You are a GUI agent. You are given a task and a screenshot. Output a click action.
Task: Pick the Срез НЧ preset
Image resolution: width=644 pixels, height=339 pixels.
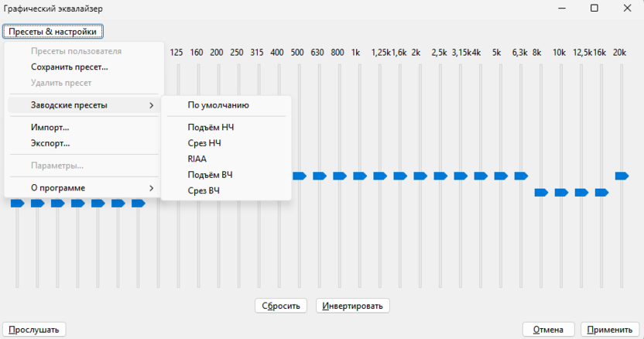tap(204, 143)
